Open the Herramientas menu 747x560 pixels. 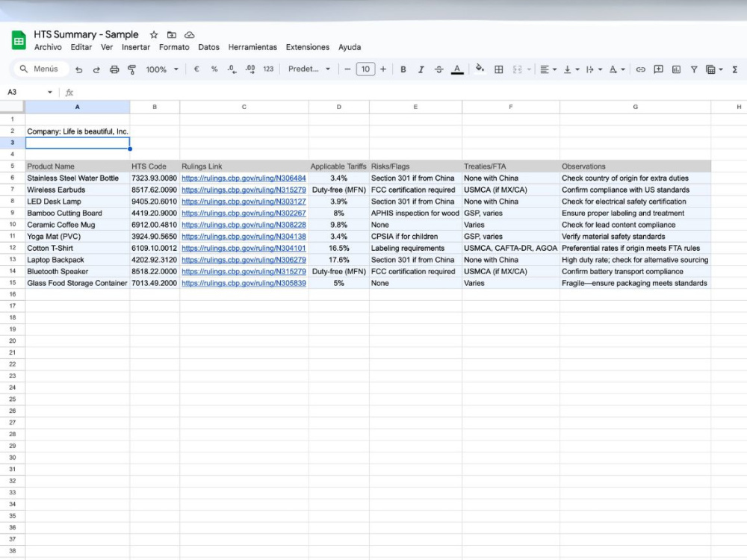[x=252, y=47]
